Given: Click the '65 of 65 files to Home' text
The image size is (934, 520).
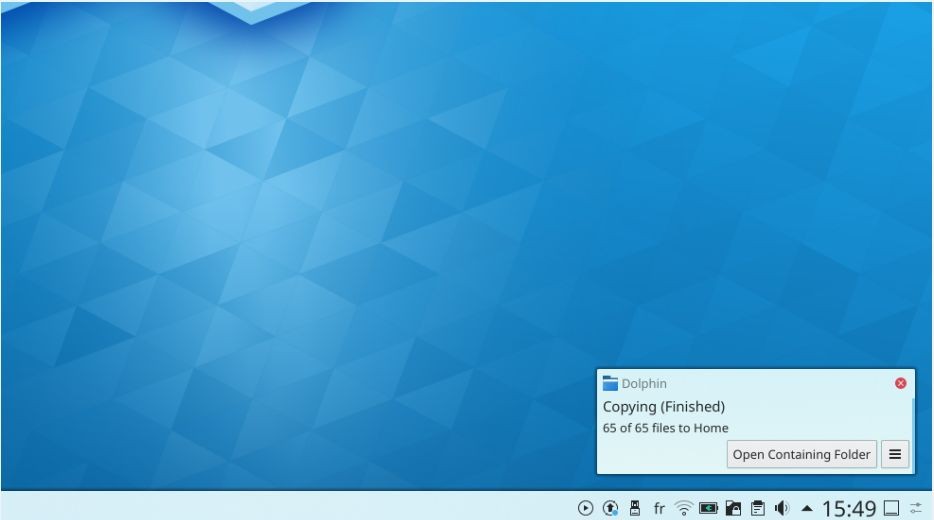Looking at the screenshot, I should click(x=665, y=428).
